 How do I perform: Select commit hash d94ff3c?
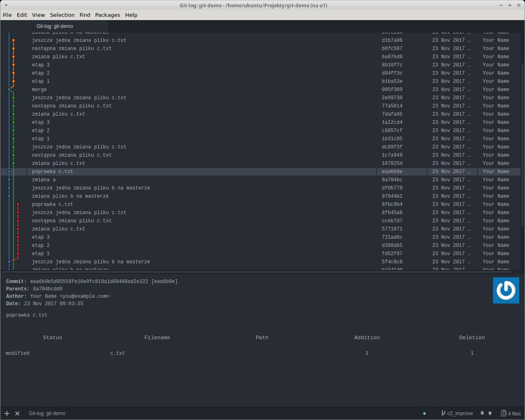click(392, 73)
